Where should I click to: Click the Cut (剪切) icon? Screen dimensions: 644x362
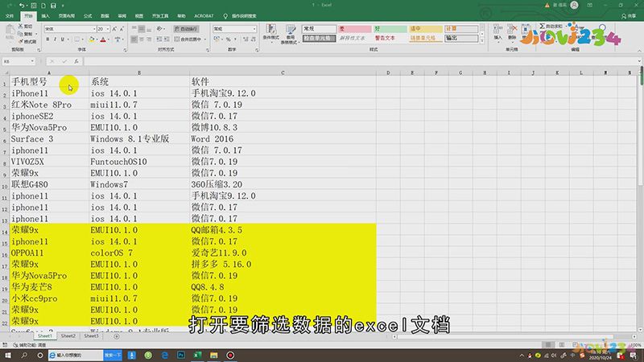[20, 27]
